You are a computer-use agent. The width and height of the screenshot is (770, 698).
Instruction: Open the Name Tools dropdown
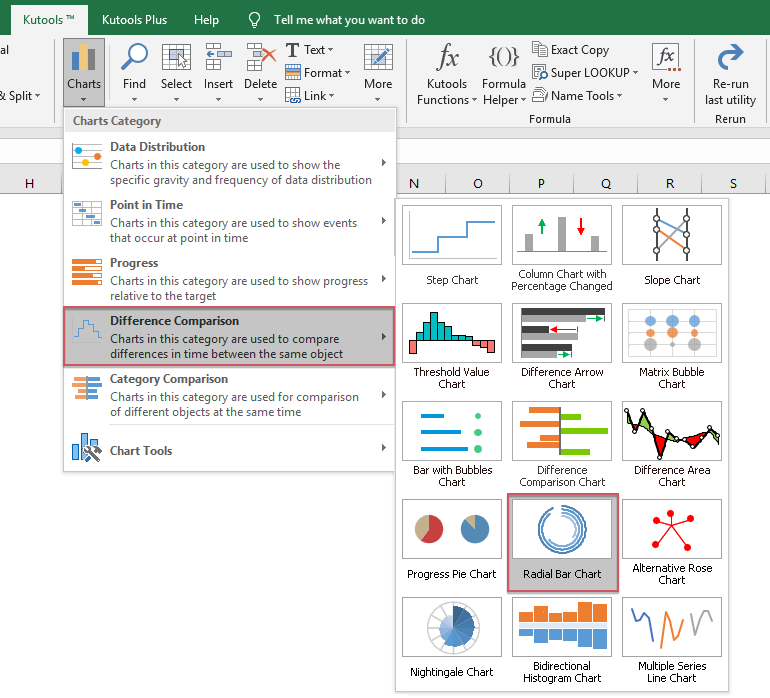click(x=578, y=95)
